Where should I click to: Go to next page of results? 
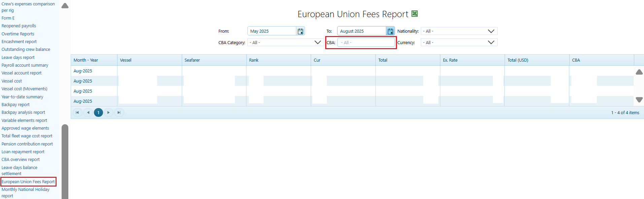pyautogui.click(x=108, y=112)
